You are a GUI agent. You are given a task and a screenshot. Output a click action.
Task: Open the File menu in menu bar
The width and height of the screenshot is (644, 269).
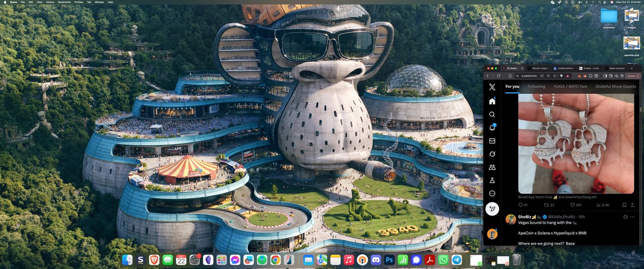(23, 2)
